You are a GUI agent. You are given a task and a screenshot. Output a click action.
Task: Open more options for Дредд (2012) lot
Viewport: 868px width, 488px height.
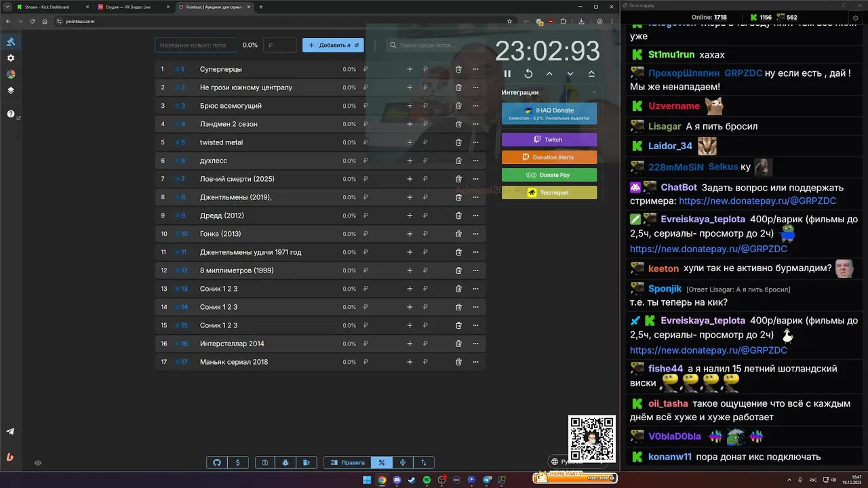click(x=475, y=216)
